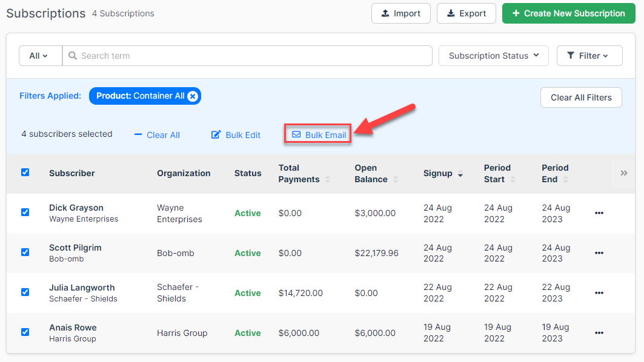644x362 pixels.
Task: Open the three-dot menu for Anais Rowe
Action: tap(599, 333)
